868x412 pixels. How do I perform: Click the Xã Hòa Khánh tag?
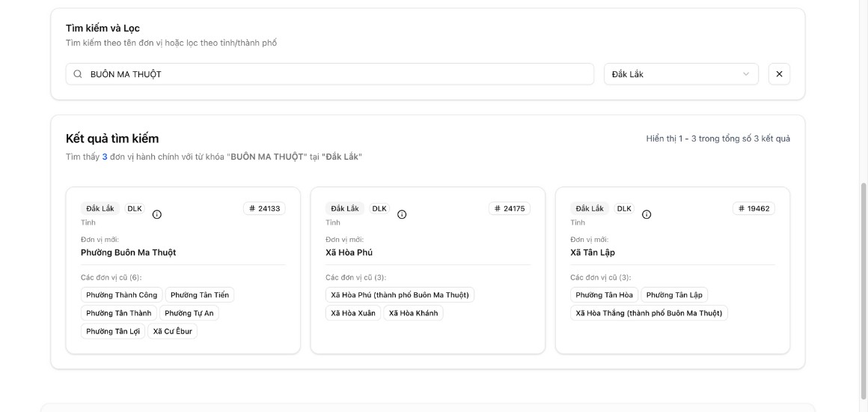tap(413, 313)
